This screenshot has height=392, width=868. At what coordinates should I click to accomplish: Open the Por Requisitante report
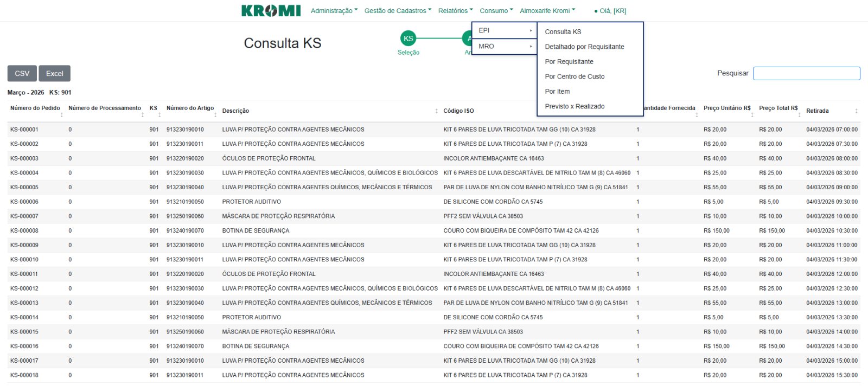click(569, 62)
